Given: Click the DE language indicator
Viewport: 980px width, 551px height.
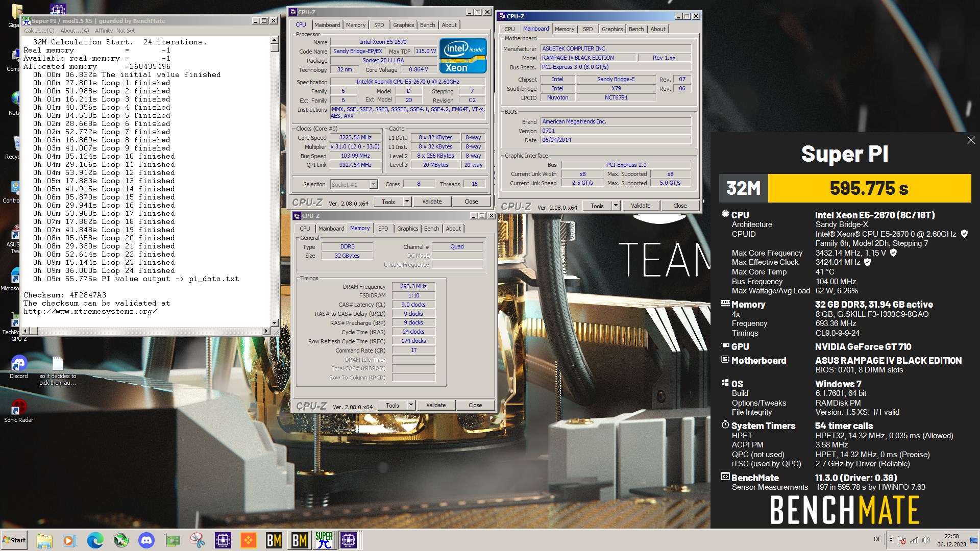Looking at the screenshot, I should 877,539.
